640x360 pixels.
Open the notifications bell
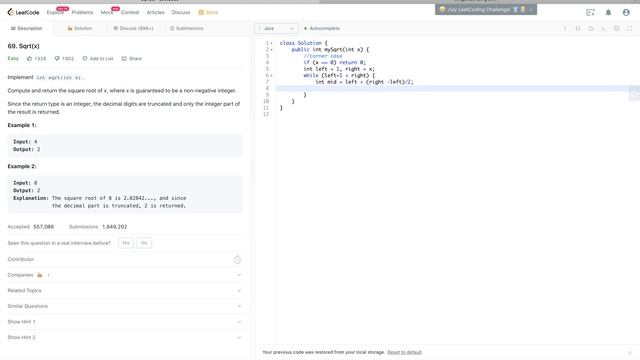click(608, 12)
